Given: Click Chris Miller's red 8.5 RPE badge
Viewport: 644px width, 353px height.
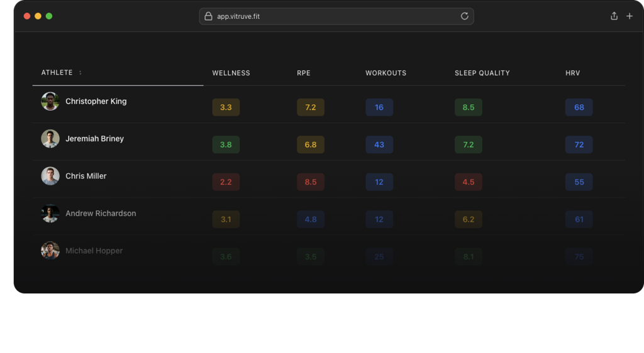Looking at the screenshot, I should click(311, 182).
